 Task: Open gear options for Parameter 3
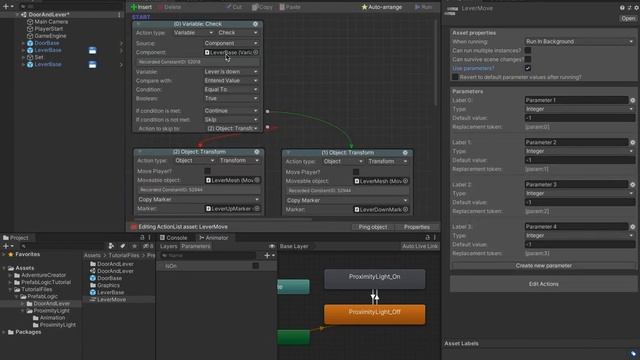633,184
